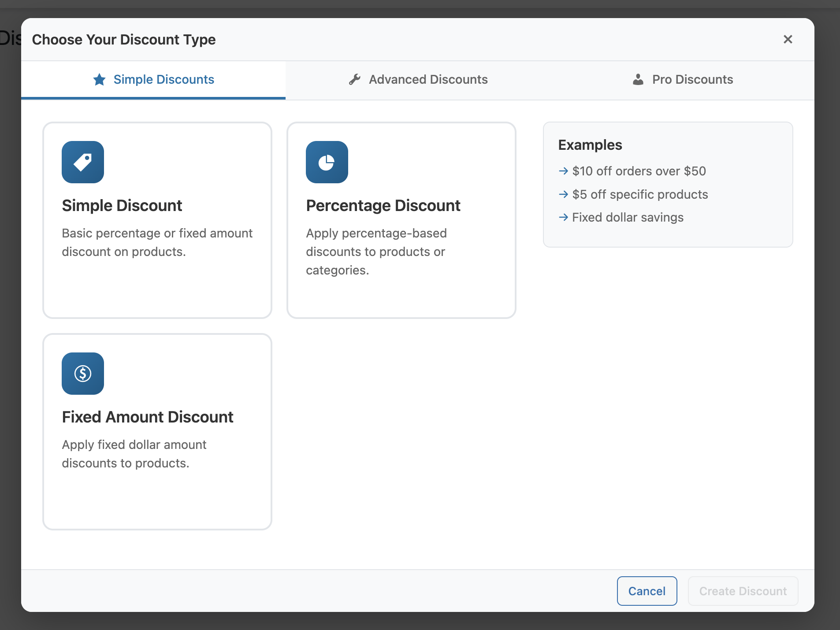Open the Pro Discounts tab

pos(692,80)
